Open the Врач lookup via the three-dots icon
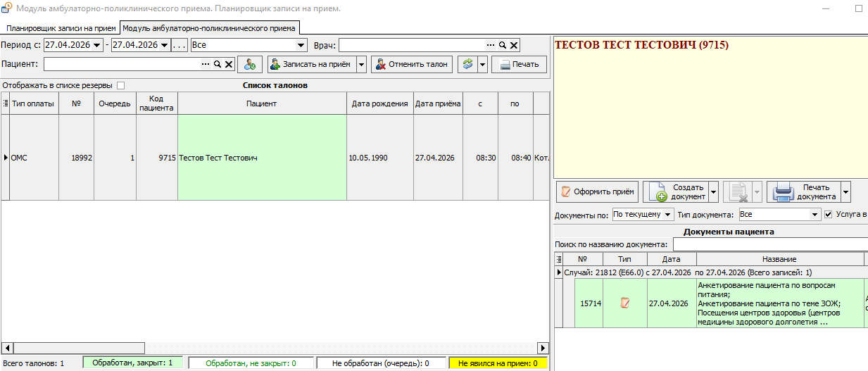 coord(491,45)
